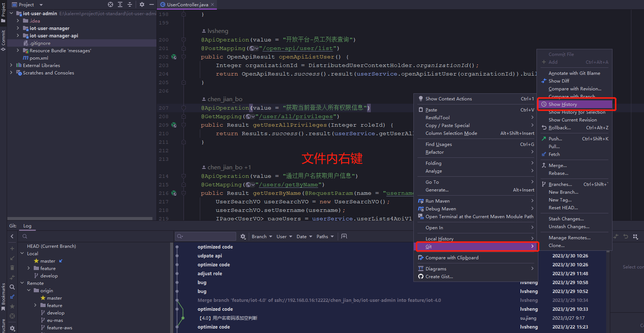Choose Show Diff in Git submenu
Image resolution: width=644 pixels, height=333 pixels.
575,81
